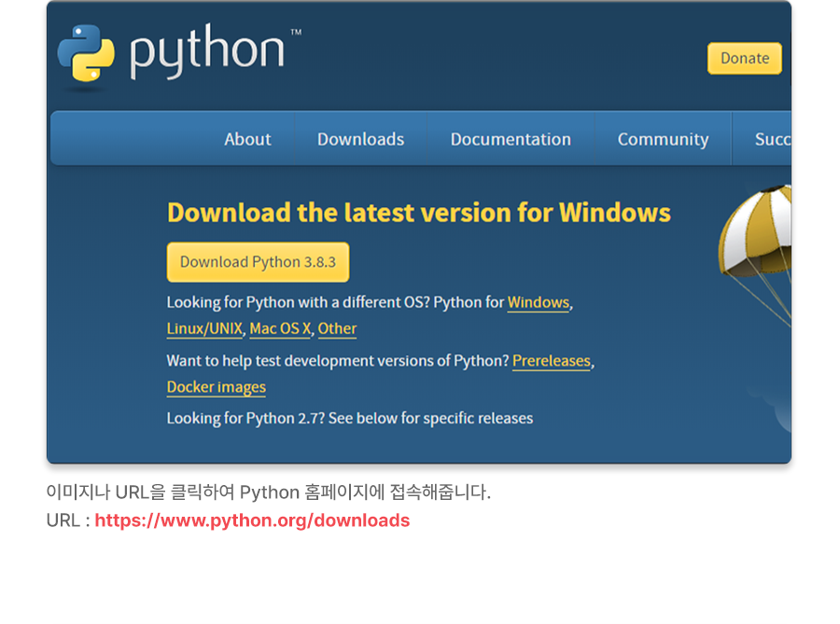The image size is (840, 624).
Task: Click the 'python' wordmark beside the logo
Action: click(x=207, y=53)
